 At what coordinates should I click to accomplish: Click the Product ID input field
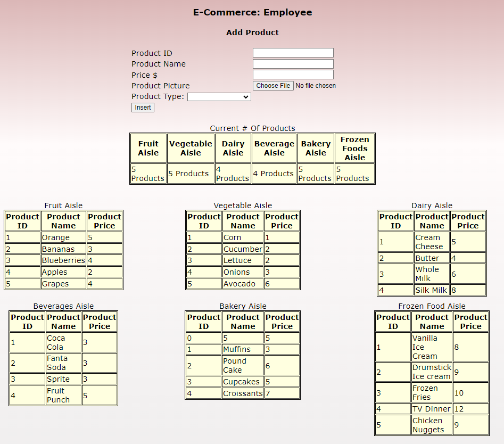(293, 53)
